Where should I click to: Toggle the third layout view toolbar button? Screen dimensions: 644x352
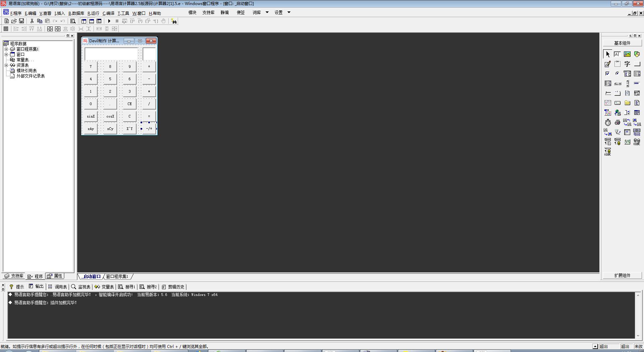click(x=99, y=21)
